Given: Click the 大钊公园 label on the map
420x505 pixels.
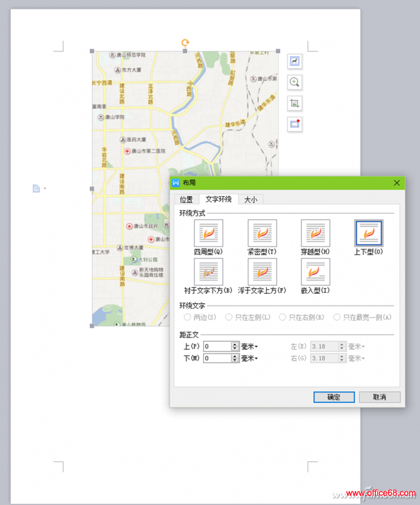Looking at the screenshot, I should [148, 260].
